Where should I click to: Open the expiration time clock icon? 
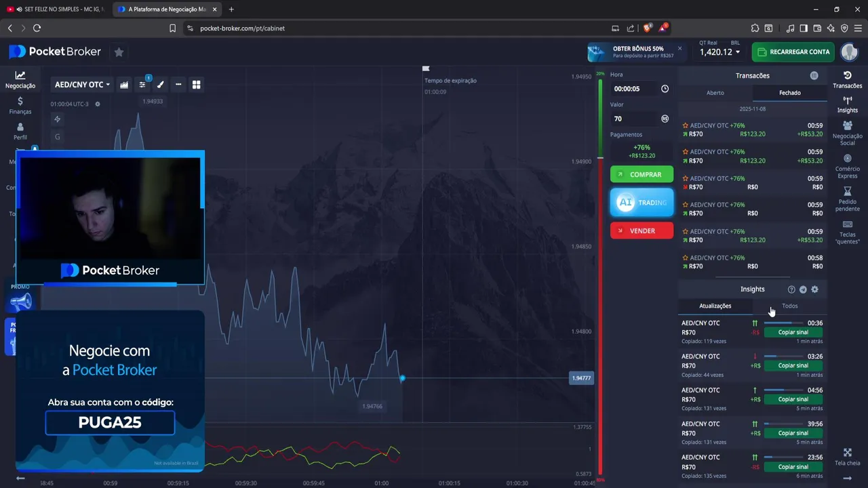pos(665,89)
